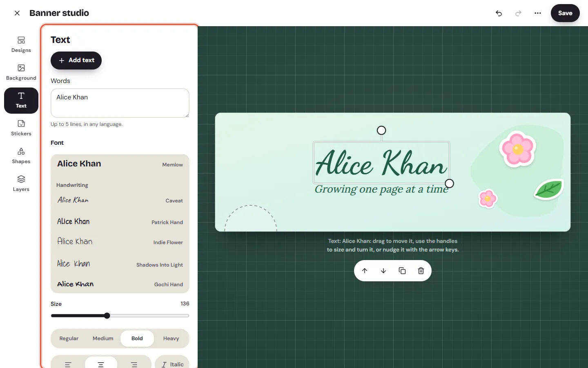This screenshot has width=588, height=368.
Task: Pick the Caveat handwriting font
Action: click(x=120, y=200)
